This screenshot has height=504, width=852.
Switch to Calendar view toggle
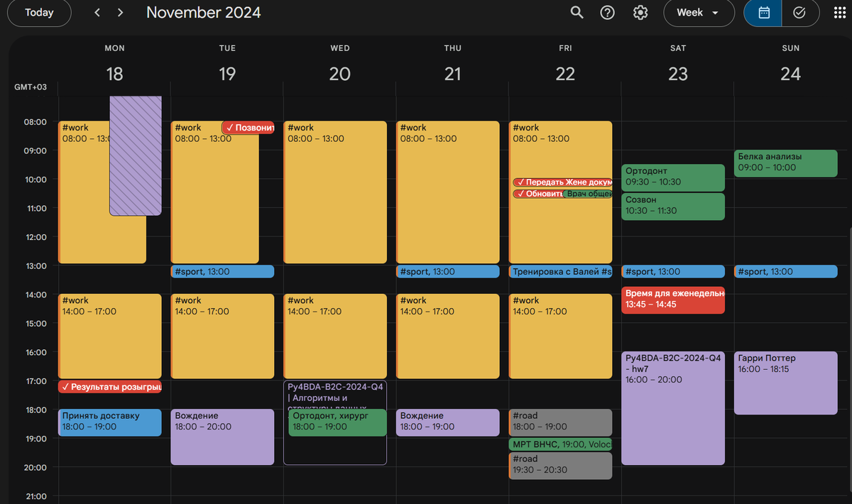pos(764,13)
